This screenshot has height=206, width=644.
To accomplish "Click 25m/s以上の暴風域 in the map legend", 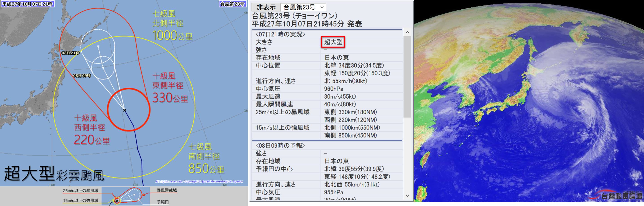I will point(81,191).
